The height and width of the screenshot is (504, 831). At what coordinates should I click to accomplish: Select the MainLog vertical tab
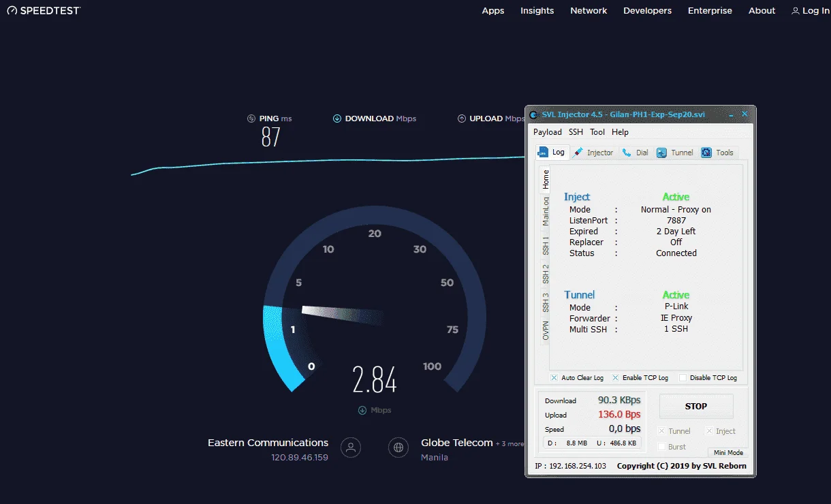(545, 211)
